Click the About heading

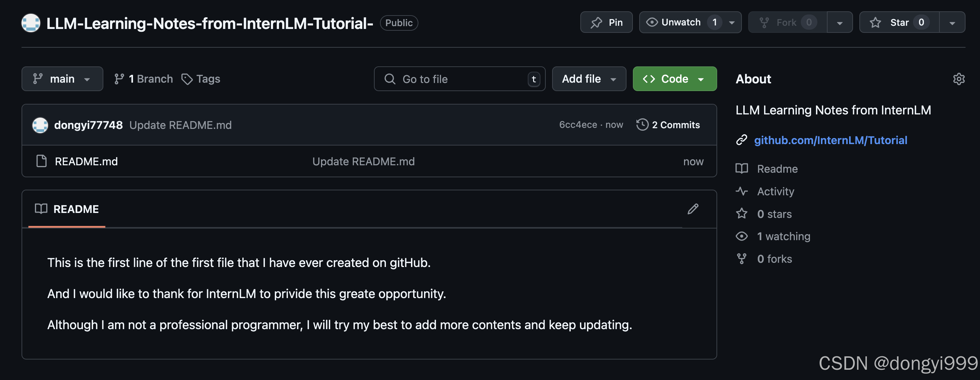tap(753, 79)
